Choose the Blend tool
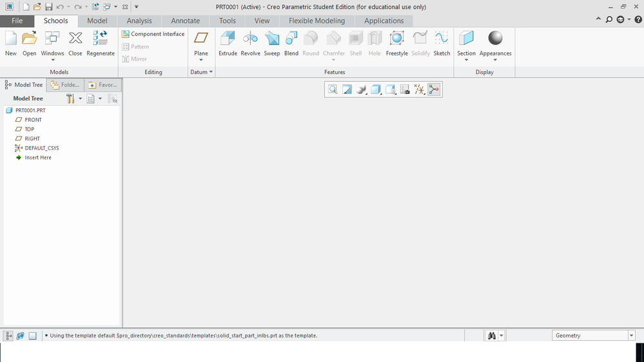644x362 pixels. point(291,43)
